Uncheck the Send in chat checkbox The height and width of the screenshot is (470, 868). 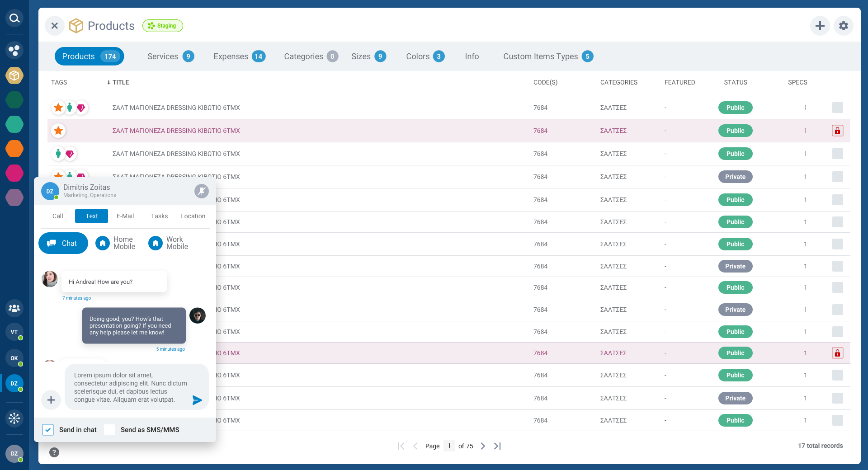tap(48, 430)
